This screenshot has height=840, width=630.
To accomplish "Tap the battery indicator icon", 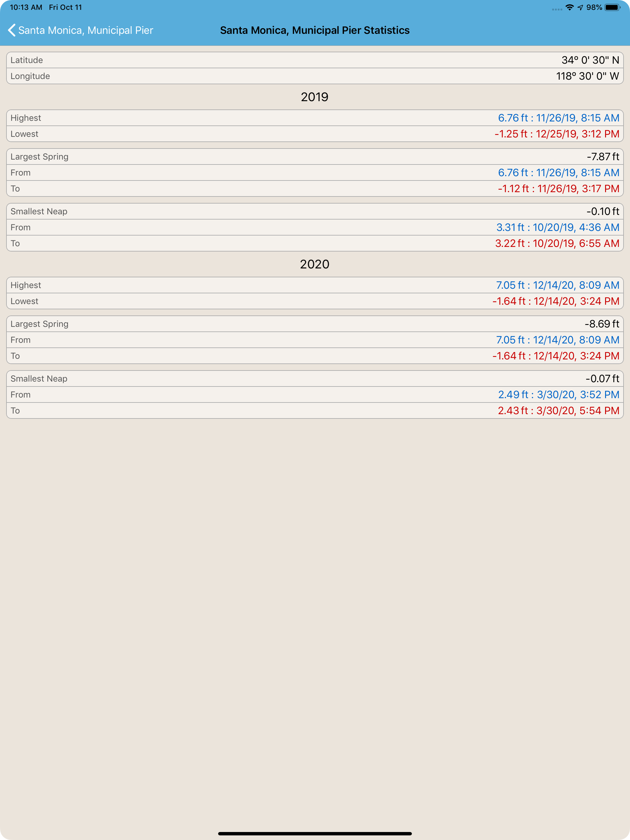I will point(612,7).
